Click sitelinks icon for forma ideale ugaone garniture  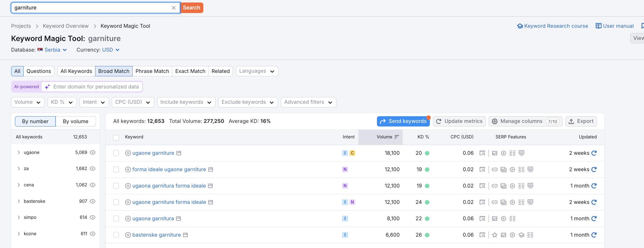click(495, 169)
